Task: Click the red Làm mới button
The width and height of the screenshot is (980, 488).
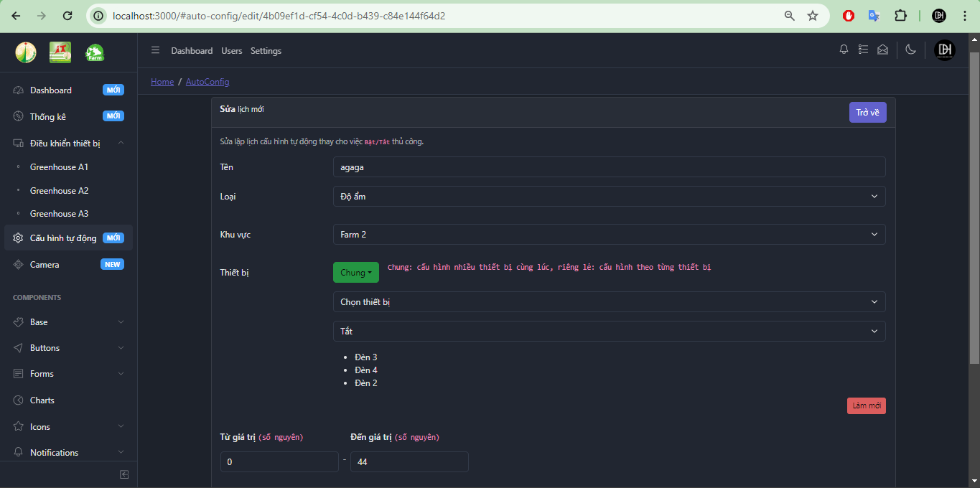Action: [867, 406]
